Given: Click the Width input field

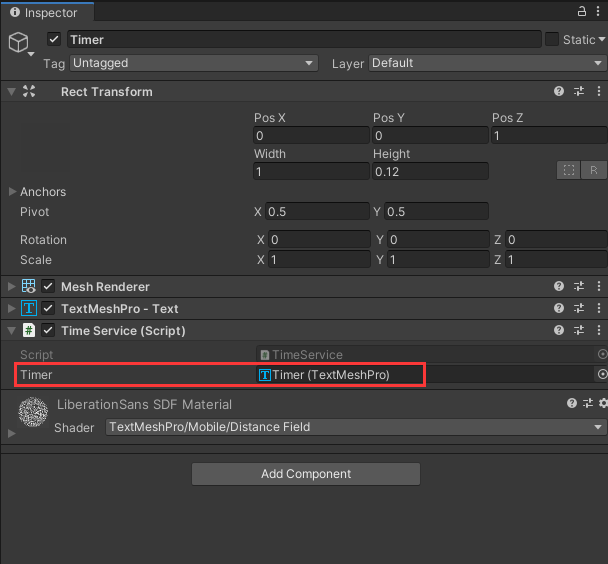Looking at the screenshot, I should [x=310, y=172].
